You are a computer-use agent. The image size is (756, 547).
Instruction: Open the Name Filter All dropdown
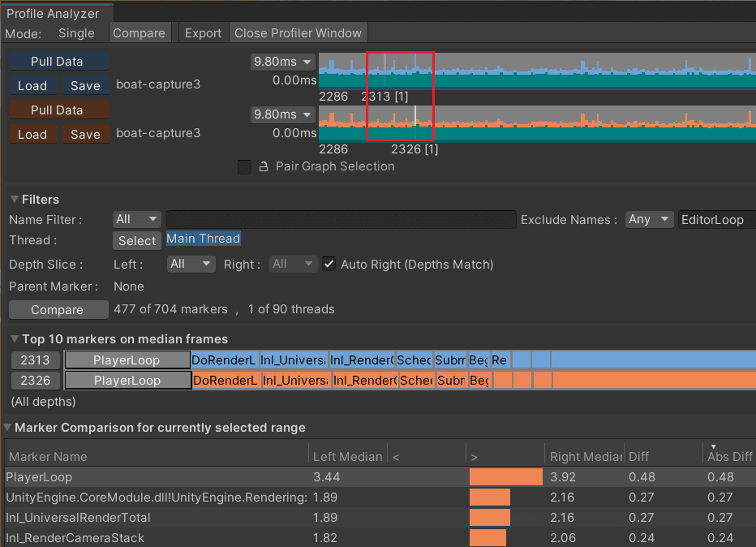[x=136, y=218]
